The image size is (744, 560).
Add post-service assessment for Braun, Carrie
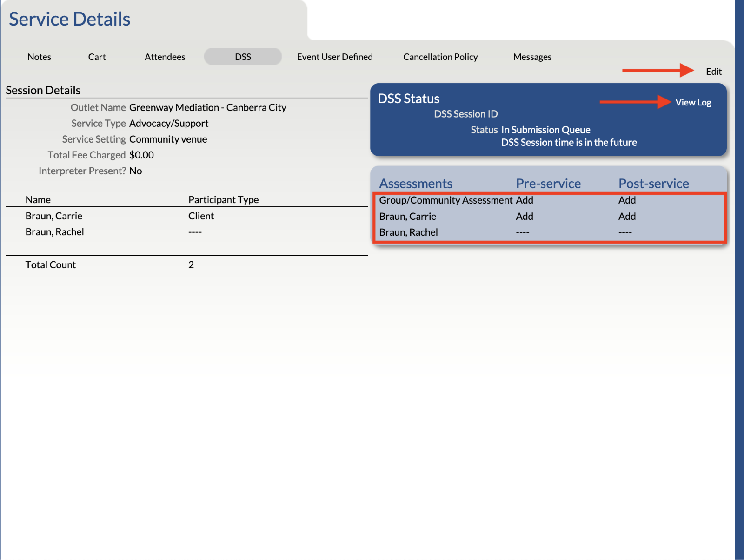click(627, 216)
